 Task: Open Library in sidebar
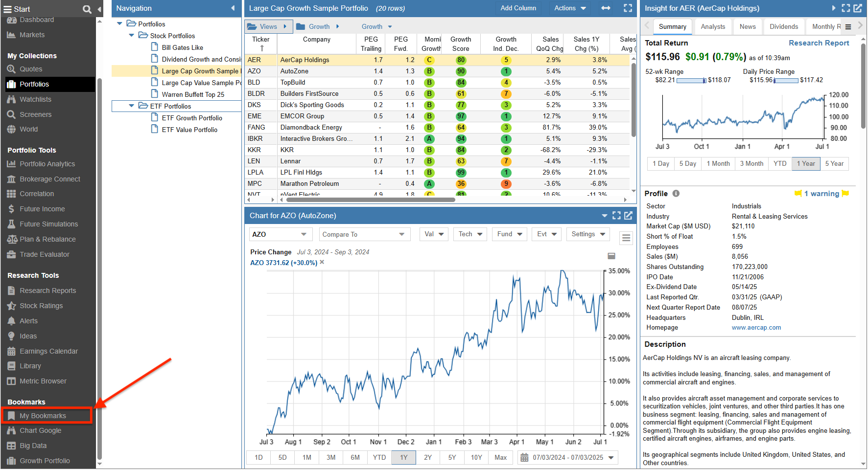coord(30,366)
